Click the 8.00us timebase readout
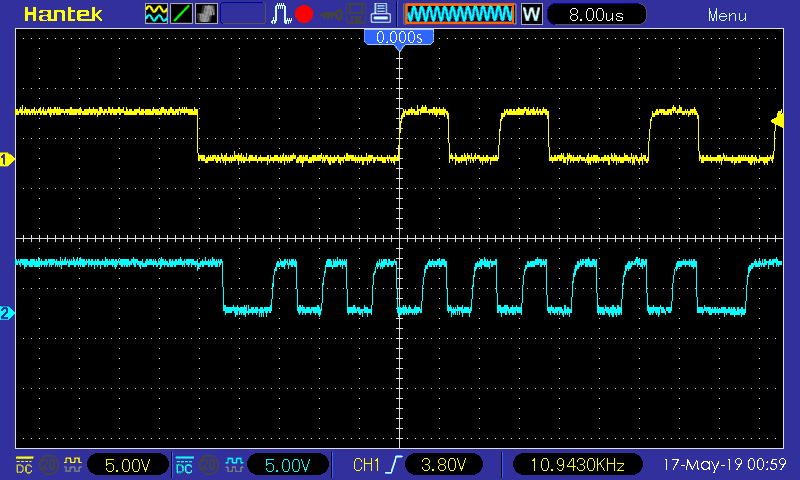This screenshot has height=480, width=800. 596,14
